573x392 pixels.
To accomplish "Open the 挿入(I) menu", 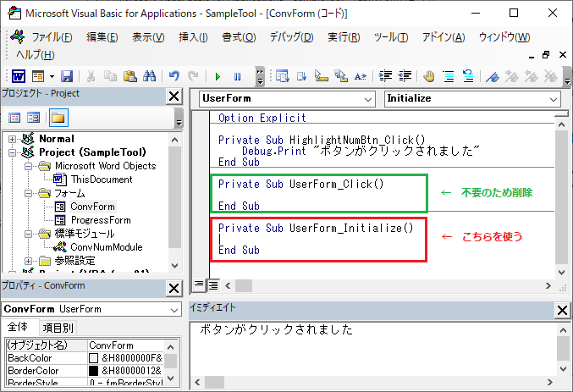I will click(193, 37).
